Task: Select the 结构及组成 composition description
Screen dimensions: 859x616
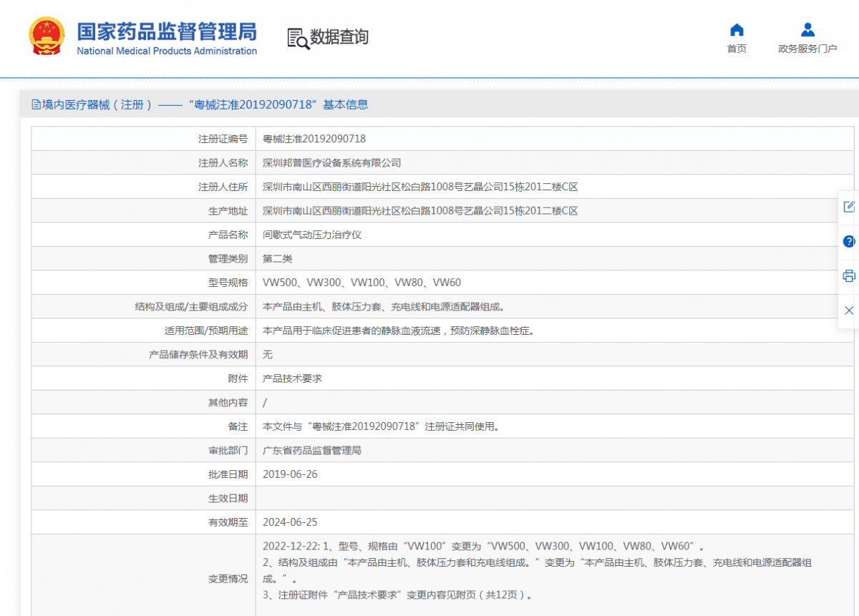Action: 384,306
